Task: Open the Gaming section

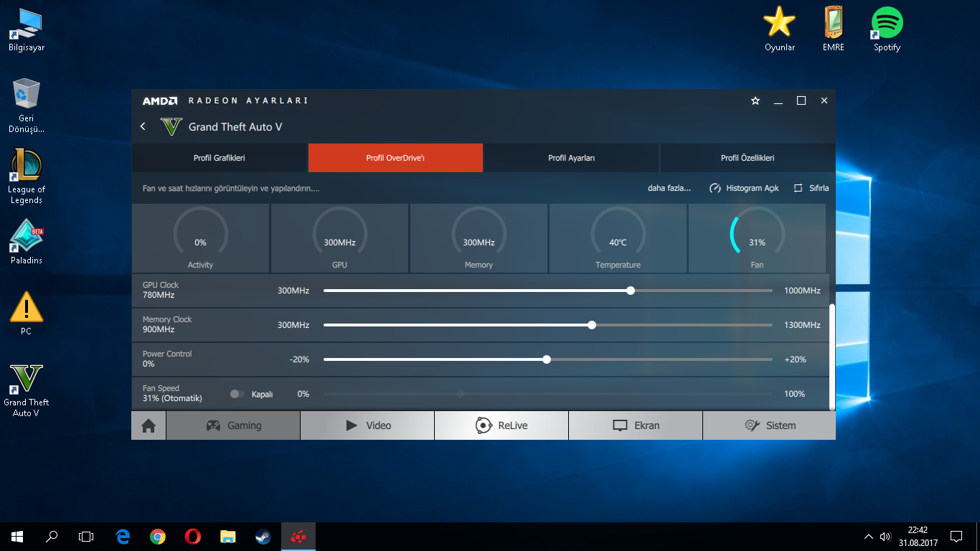Action: click(x=233, y=425)
